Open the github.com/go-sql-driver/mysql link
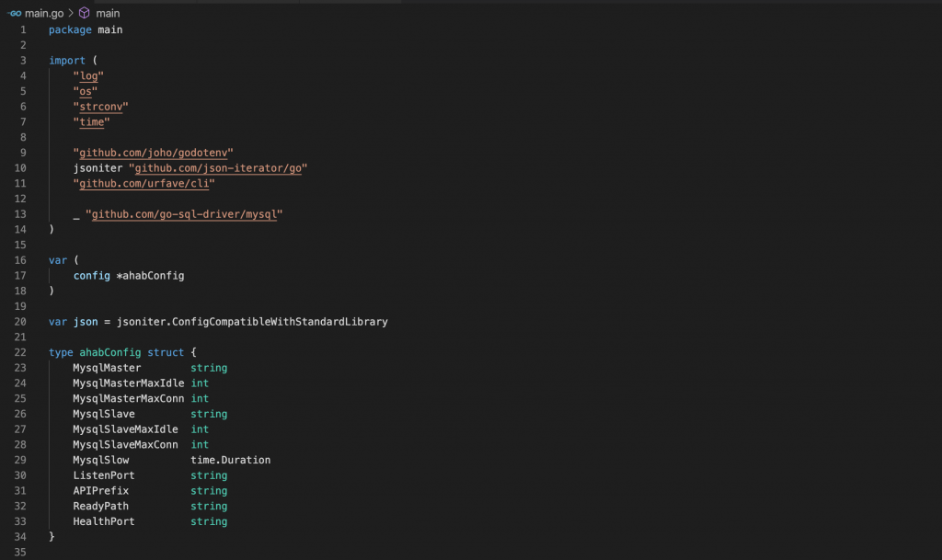Image resolution: width=942 pixels, height=560 pixels. [x=184, y=214]
